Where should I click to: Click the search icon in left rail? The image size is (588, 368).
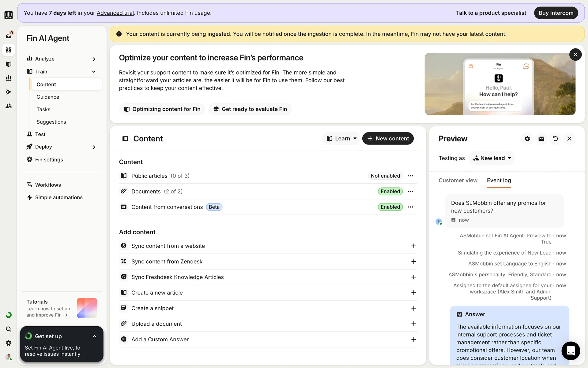[9, 329]
